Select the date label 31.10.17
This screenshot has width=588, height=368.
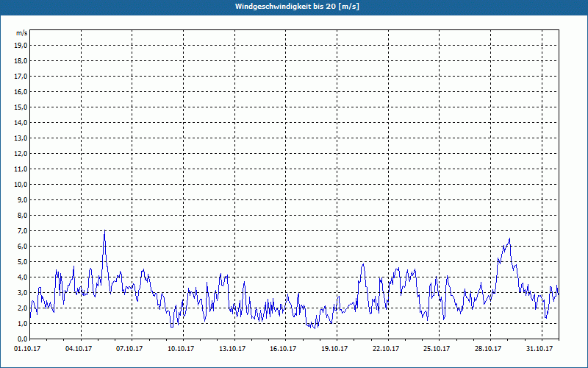coord(539,349)
